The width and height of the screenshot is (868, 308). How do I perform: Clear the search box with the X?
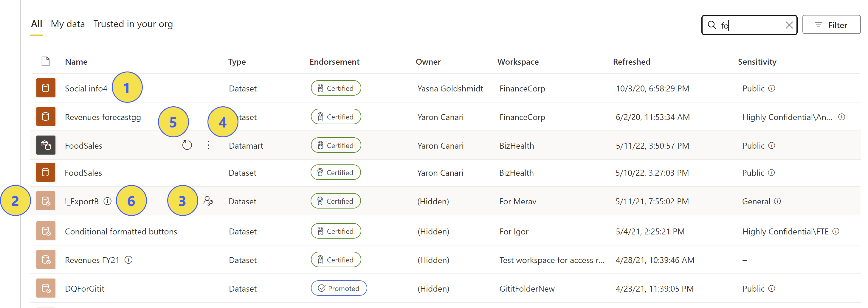tap(789, 24)
